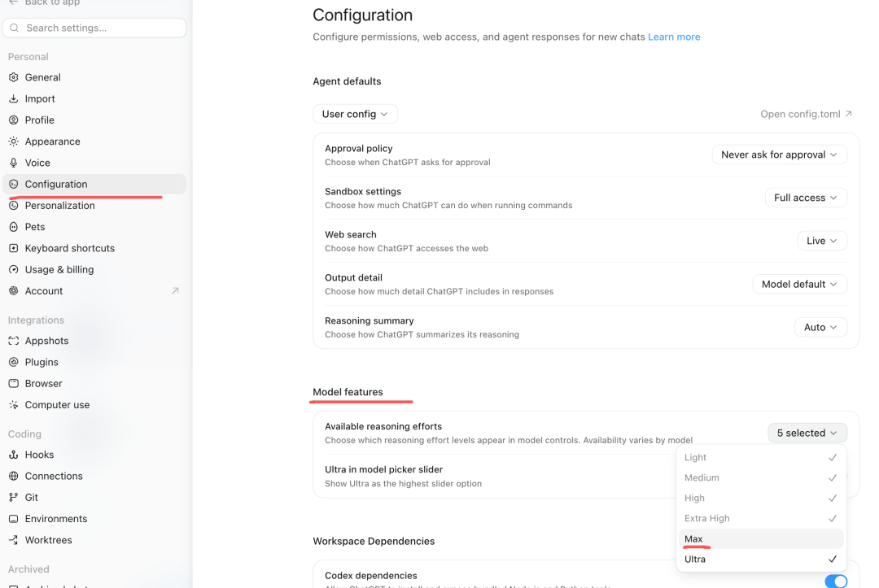Open Plugins settings page
The image size is (879, 588).
94,362
